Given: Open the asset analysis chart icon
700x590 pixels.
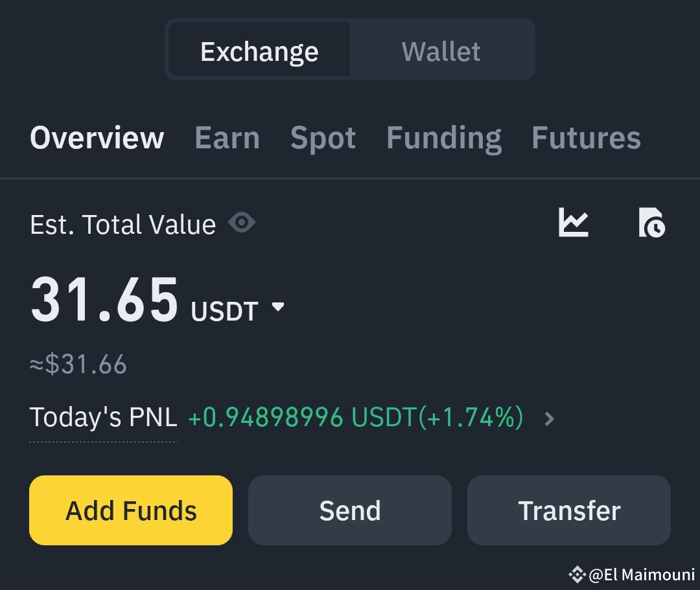Looking at the screenshot, I should (x=574, y=222).
